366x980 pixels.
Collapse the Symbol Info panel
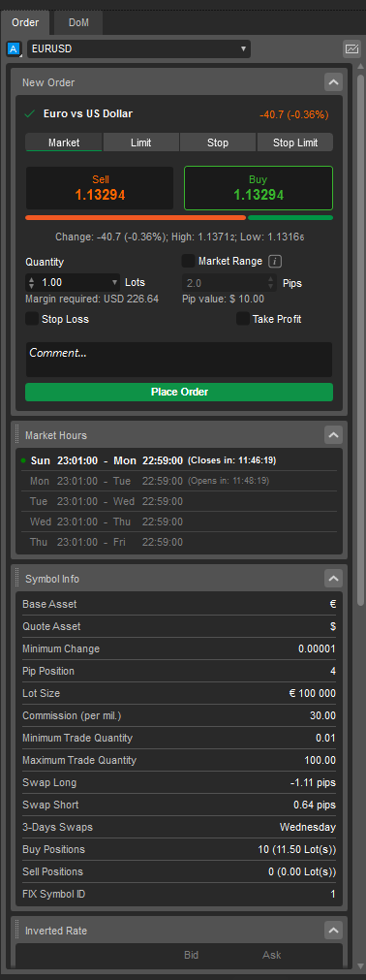[333, 579]
